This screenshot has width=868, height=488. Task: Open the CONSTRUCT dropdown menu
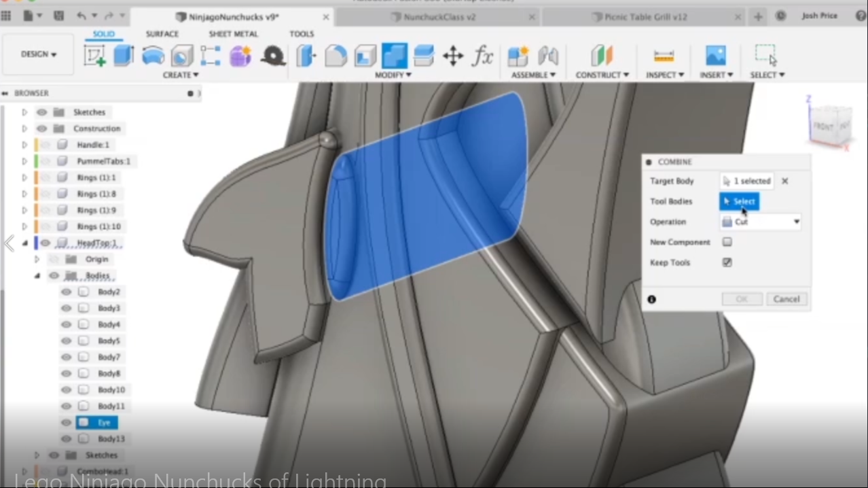602,75
